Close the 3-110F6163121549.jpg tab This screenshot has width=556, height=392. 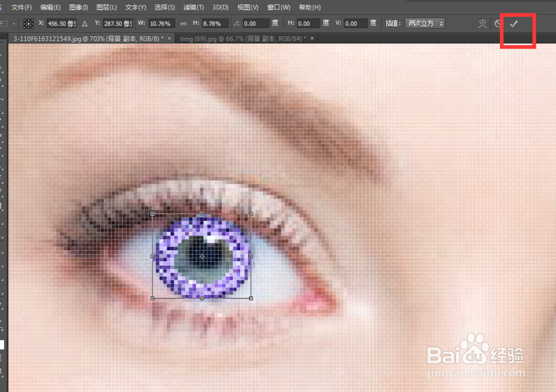[x=170, y=38]
